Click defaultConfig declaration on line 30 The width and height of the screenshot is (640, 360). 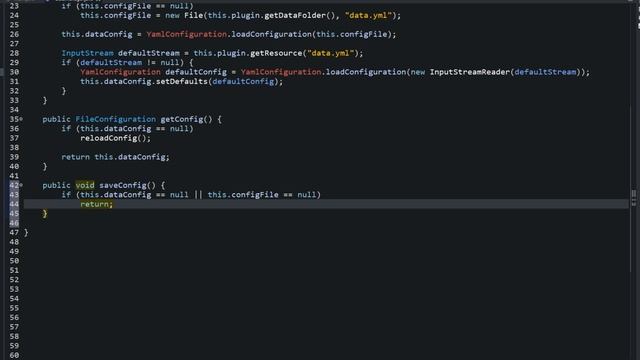click(x=196, y=72)
